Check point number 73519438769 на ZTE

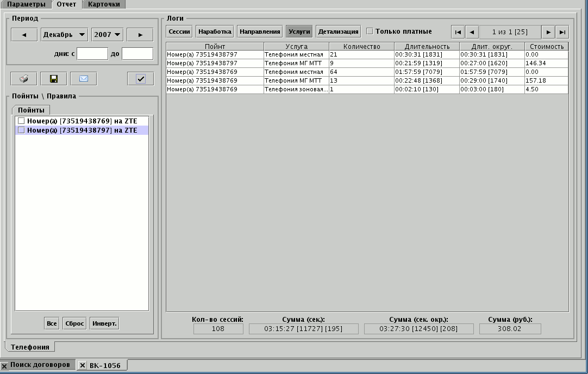[22, 121]
